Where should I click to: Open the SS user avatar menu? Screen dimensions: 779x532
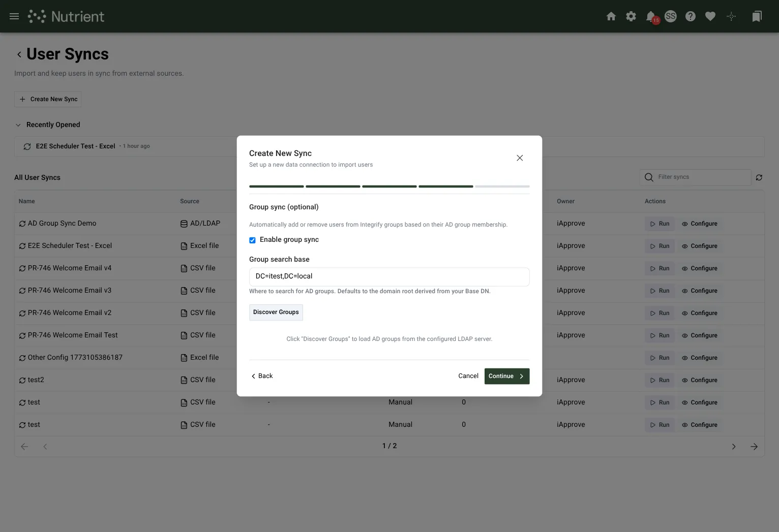(x=671, y=16)
